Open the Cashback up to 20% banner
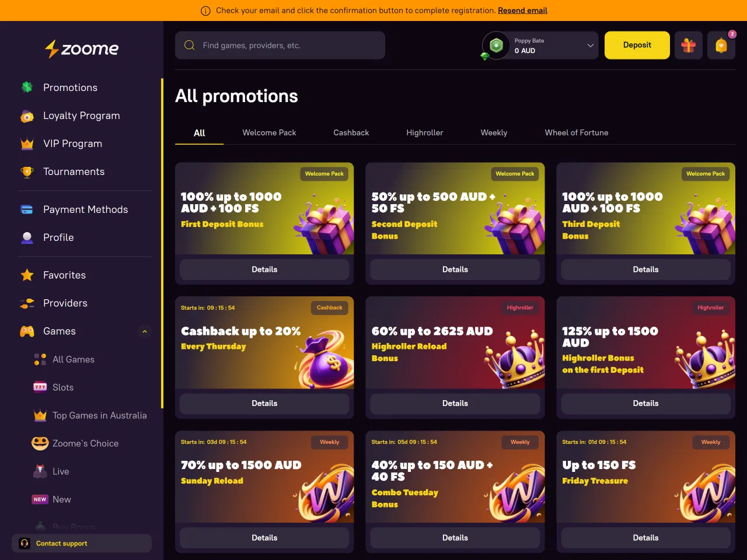 tap(264, 342)
